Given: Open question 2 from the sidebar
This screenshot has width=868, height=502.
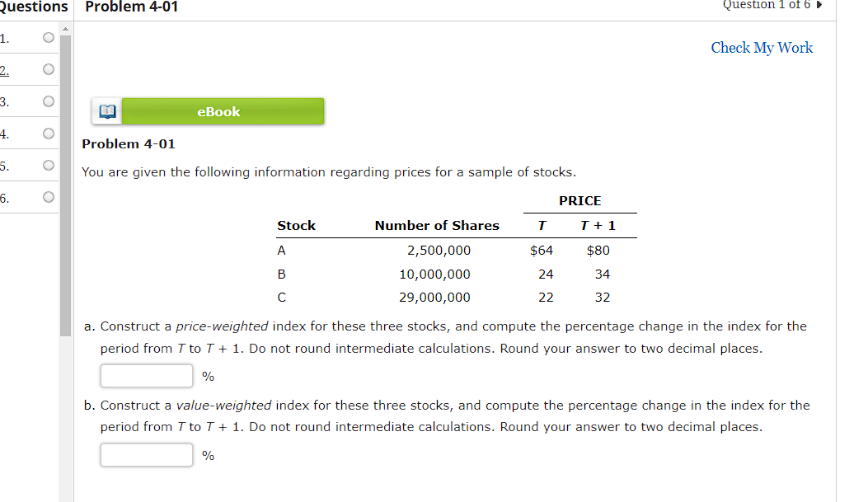Looking at the screenshot, I should pyautogui.click(x=4, y=69).
